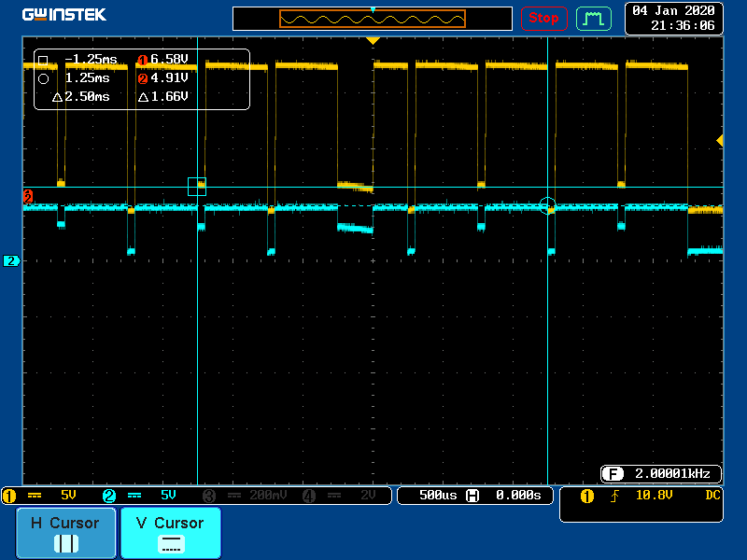Screen dimensions: 747x560
Task: Click the green acquisition mode waveform icon
Action: tap(593, 18)
